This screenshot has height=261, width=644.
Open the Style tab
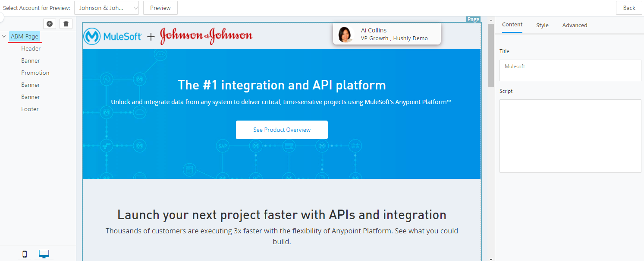(x=542, y=25)
